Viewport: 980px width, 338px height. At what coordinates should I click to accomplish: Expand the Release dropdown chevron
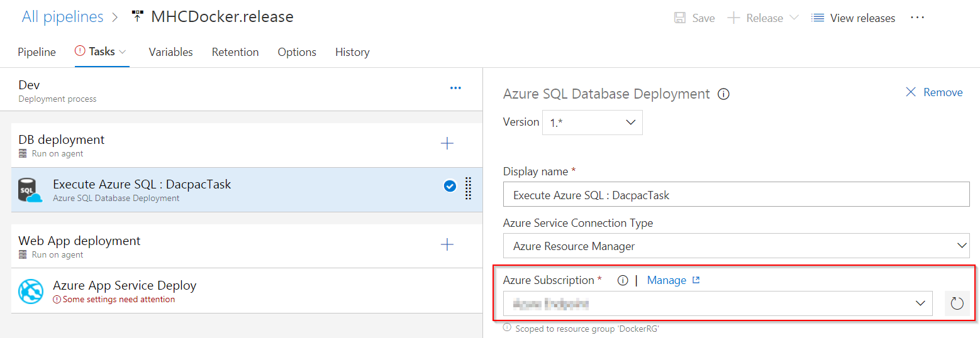point(794,18)
